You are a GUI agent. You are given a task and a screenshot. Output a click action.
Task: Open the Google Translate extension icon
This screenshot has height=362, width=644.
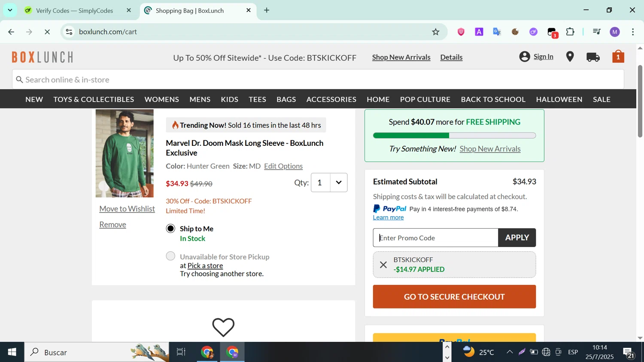click(x=497, y=32)
